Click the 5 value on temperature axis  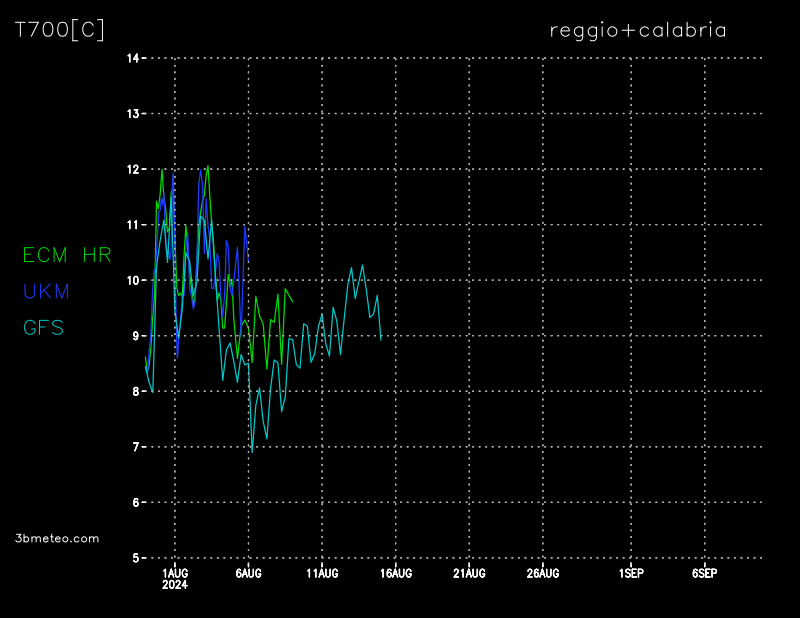[135, 558]
